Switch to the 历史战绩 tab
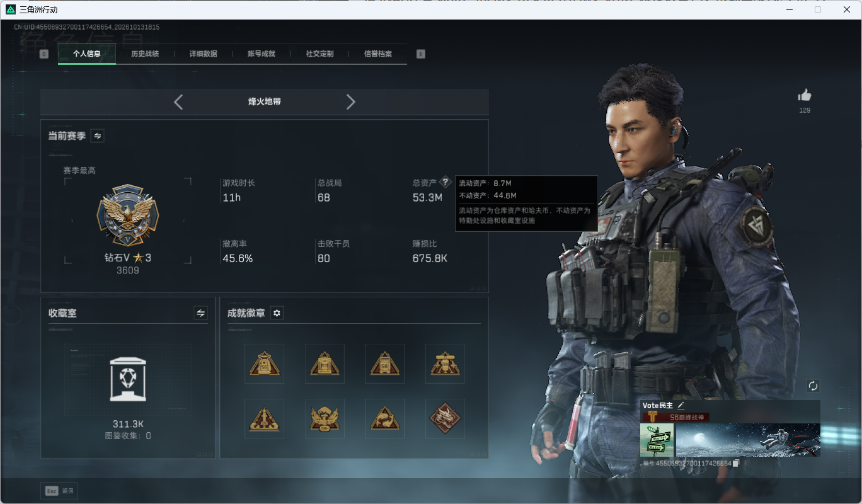Viewport: 862px width, 504px height. [x=145, y=54]
